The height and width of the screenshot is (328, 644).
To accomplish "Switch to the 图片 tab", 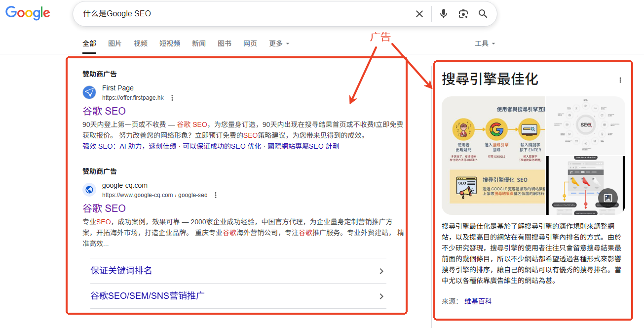I will pos(115,43).
